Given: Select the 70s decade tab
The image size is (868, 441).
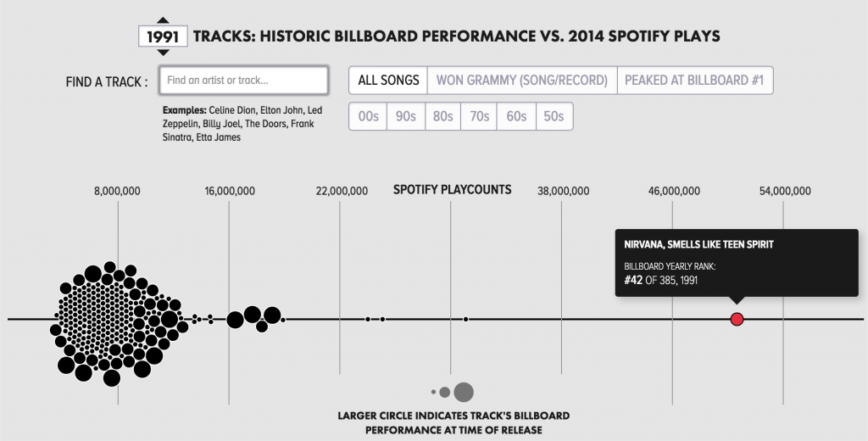Looking at the screenshot, I should 479,117.
